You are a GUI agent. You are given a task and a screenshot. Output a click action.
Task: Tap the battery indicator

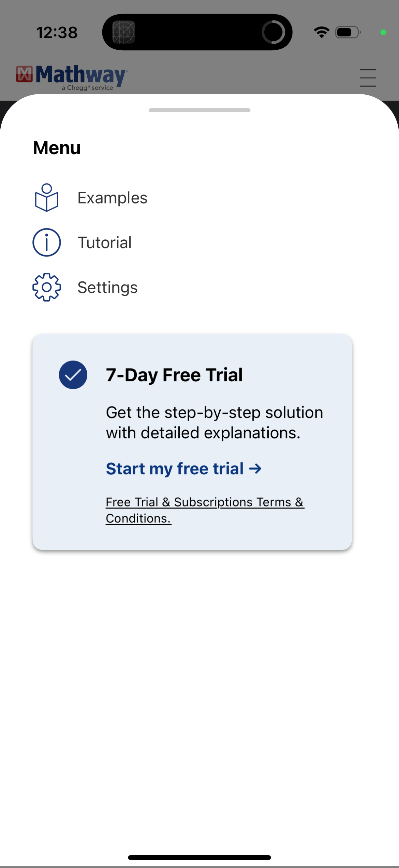pos(347,32)
